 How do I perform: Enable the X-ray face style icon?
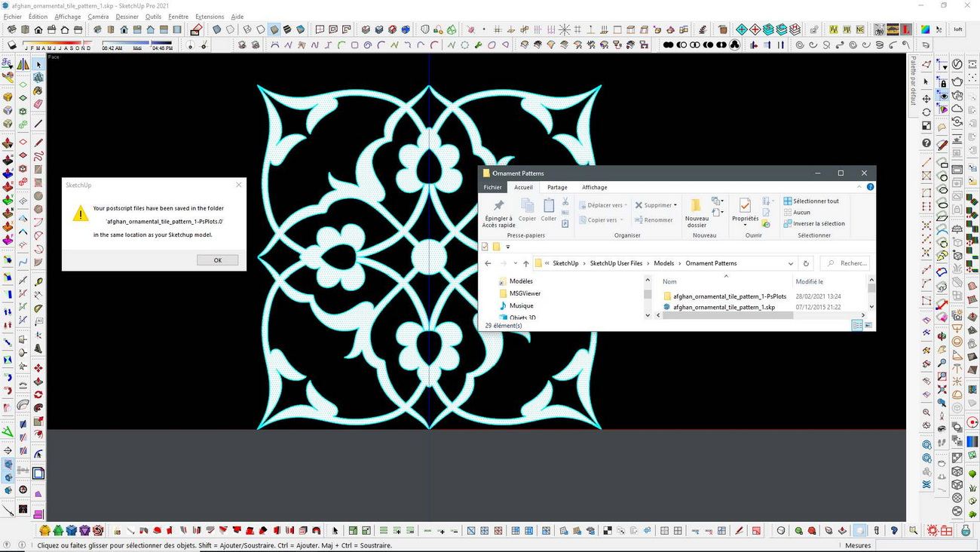tap(217, 29)
